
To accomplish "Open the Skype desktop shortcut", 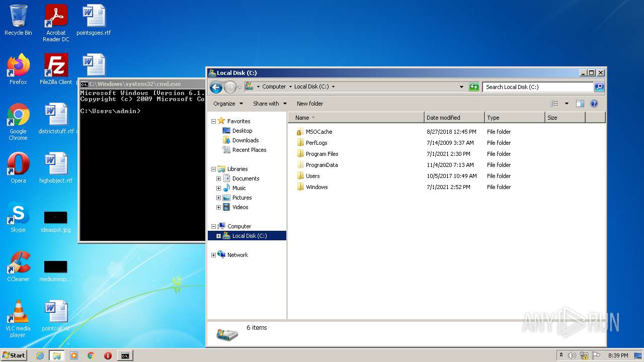I will point(18,217).
